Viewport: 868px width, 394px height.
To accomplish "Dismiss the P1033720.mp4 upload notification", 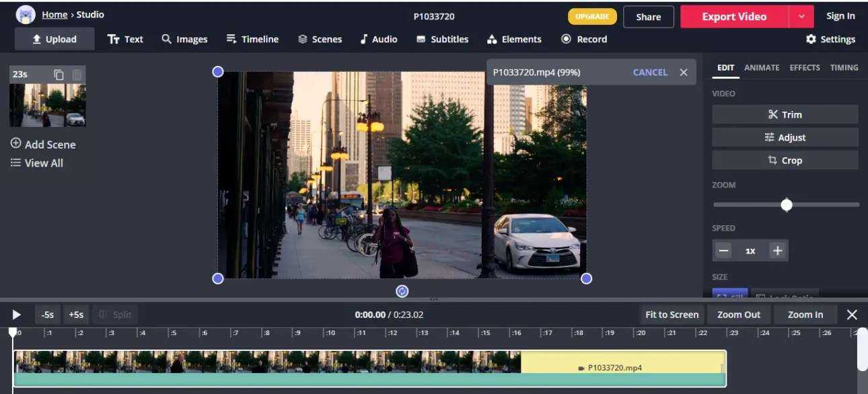I will pyautogui.click(x=684, y=72).
